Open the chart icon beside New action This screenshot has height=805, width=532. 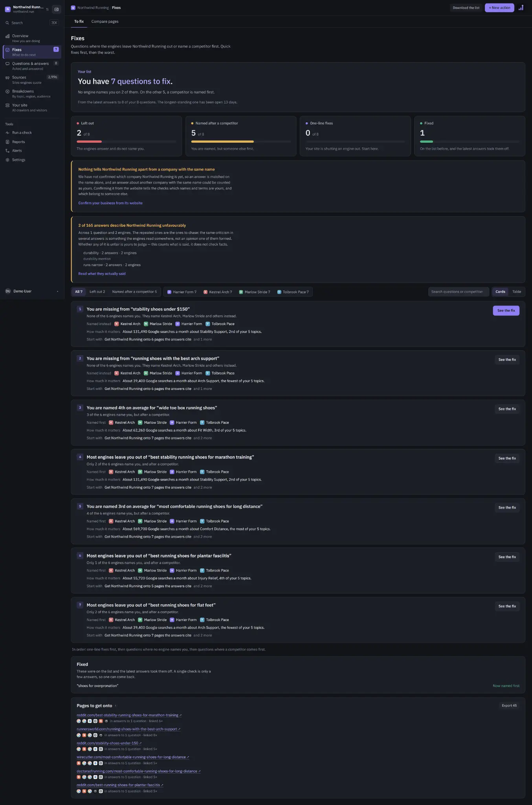point(521,8)
